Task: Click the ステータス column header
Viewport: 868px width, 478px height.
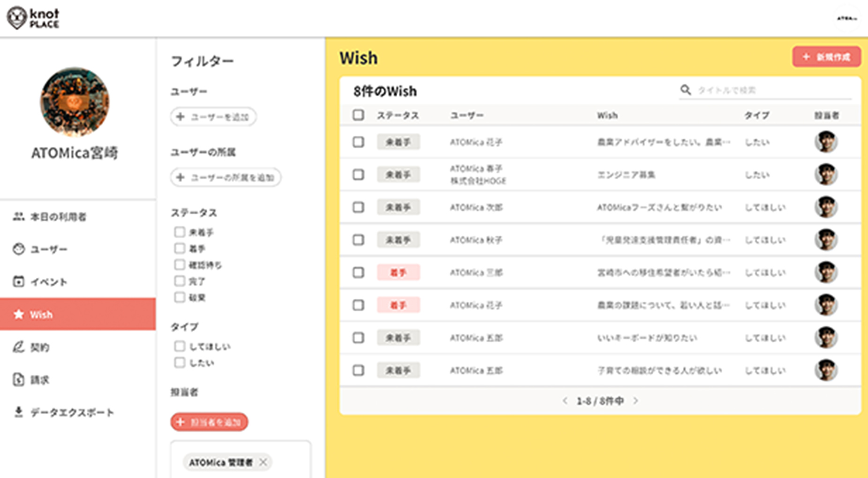Action: 398,115
